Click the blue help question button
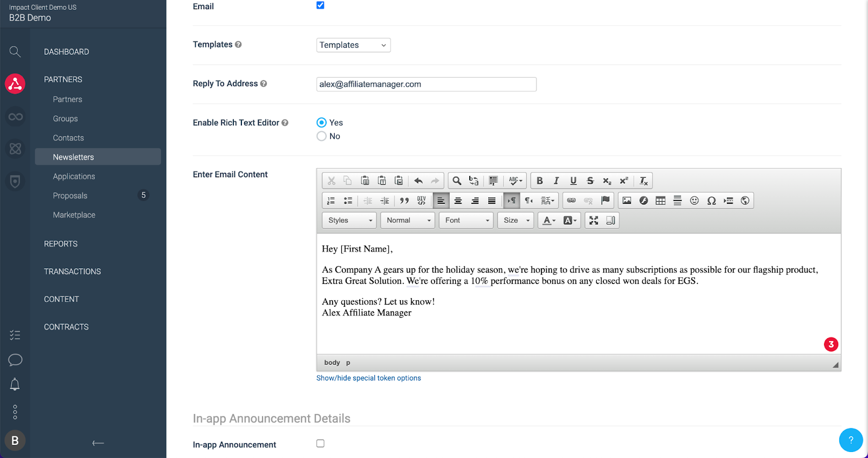 pos(851,440)
